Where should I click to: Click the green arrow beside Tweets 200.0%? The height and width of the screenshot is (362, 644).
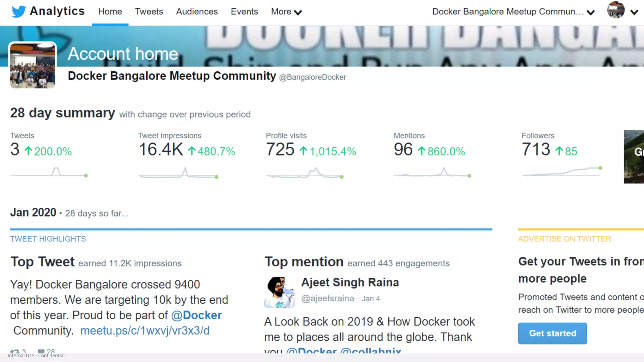pyautogui.click(x=28, y=151)
